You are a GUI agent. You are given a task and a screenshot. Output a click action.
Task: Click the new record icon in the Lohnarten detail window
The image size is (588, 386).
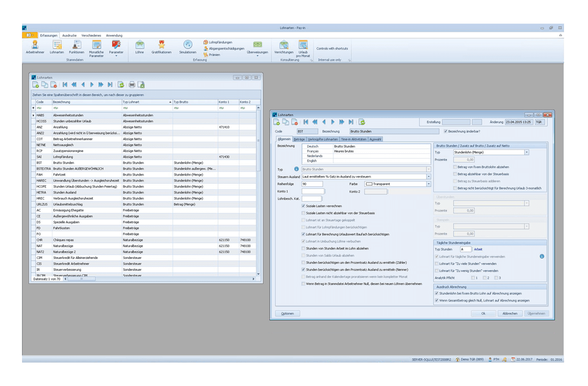pos(277,122)
